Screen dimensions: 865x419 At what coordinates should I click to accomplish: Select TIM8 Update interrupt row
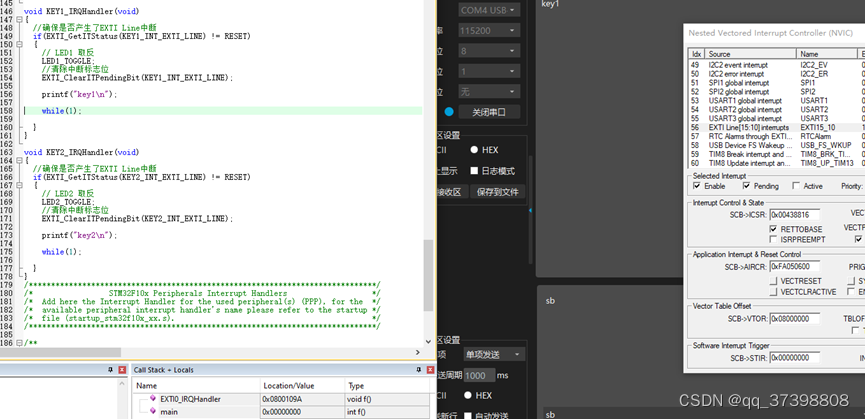pyautogui.click(x=777, y=163)
